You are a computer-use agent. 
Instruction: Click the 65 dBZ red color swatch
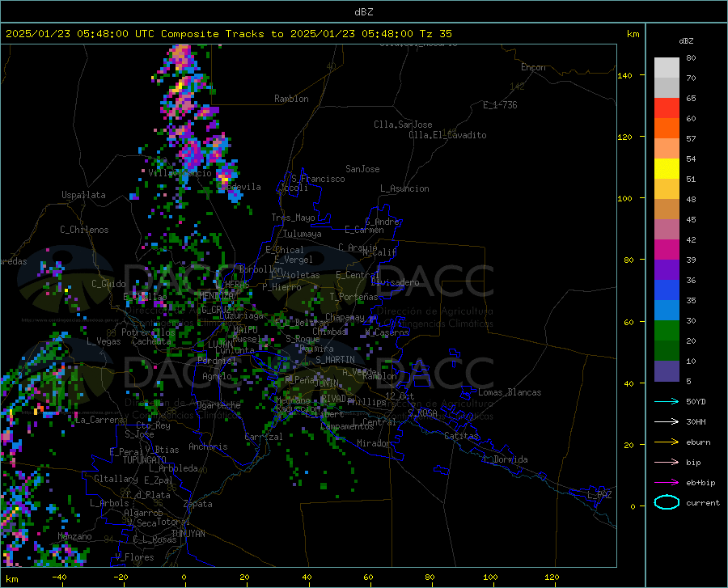click(667, 108)
